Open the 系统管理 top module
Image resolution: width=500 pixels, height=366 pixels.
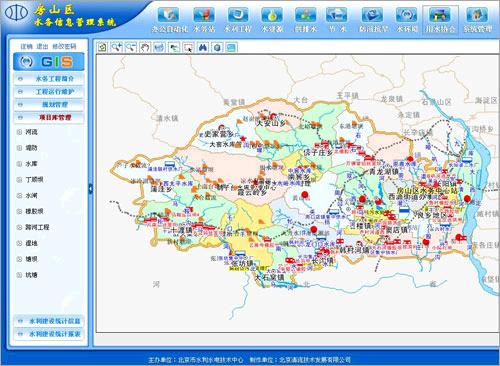(x=477, y=19)
